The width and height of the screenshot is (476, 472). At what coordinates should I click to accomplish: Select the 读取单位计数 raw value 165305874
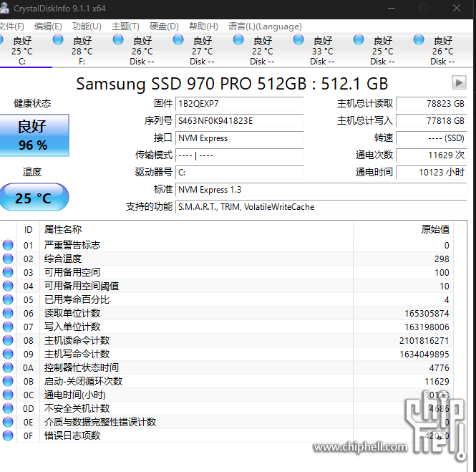[427, 313]
